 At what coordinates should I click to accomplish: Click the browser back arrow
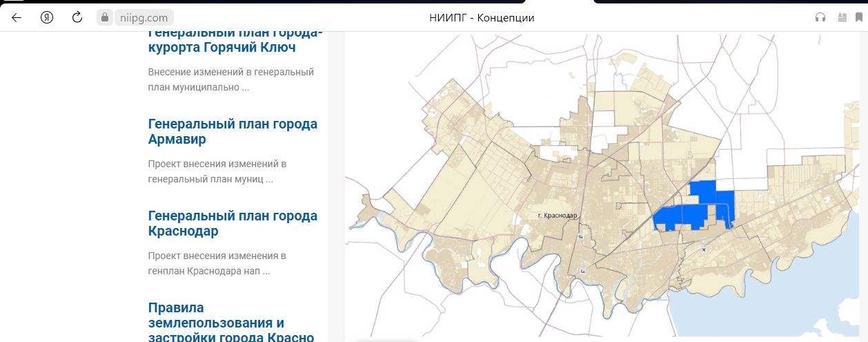[17, 17]
